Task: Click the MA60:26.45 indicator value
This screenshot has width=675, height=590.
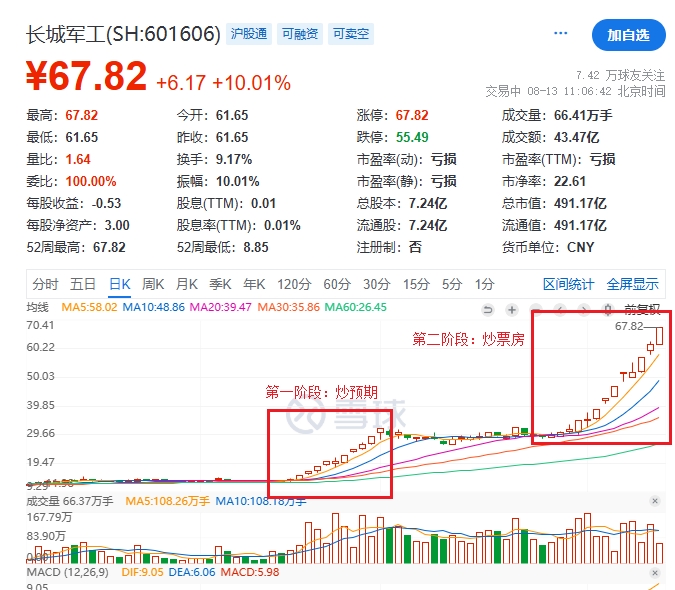Action: (x=356, y=307)
